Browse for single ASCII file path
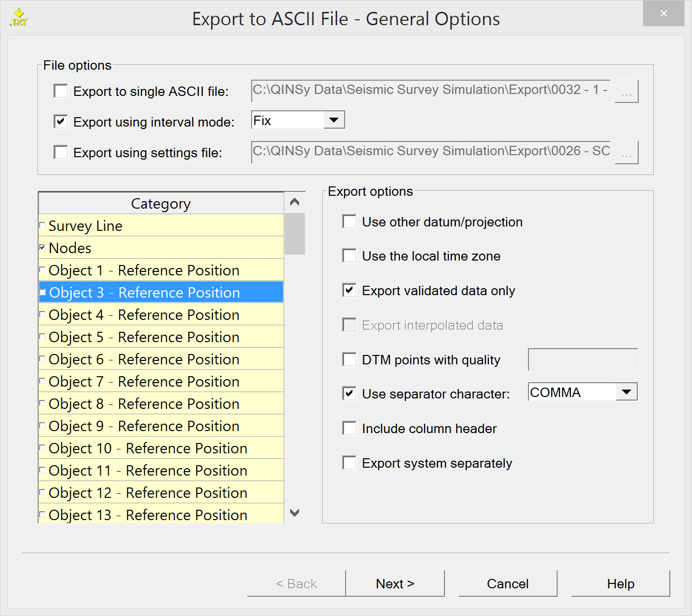The width and height of the screenshot is (692, 616). [x=626, y=91]
